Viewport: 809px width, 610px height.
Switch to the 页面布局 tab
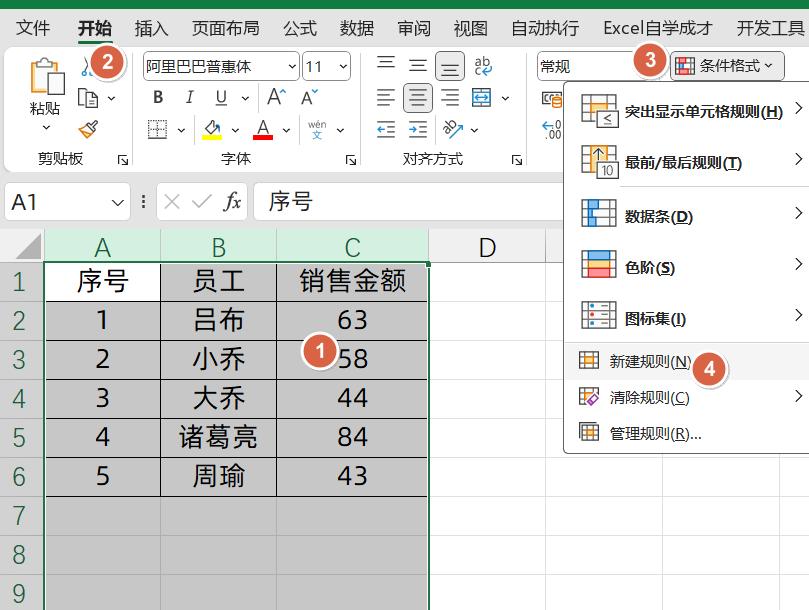coord(225,27)
